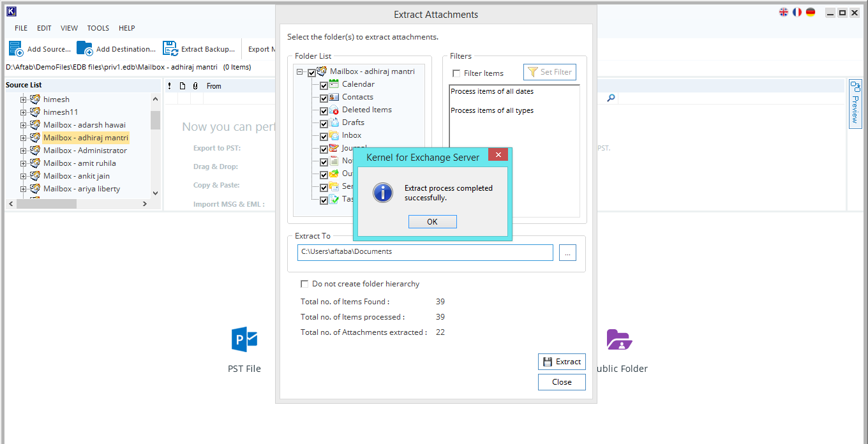Viewport: 868px width, 444px height.
Task: Select Mailbox - Administrator in Source List
Action: click(x=85, y=151)
